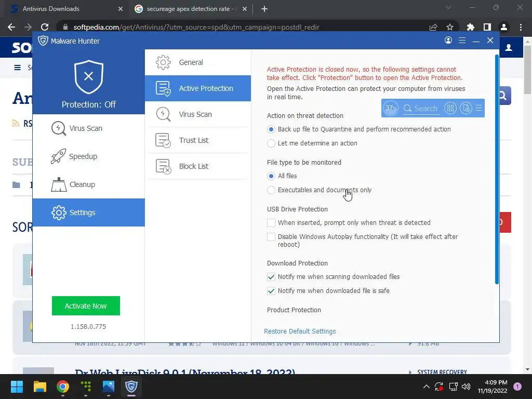Click the Restore Default Settings link

coord(300,331)
